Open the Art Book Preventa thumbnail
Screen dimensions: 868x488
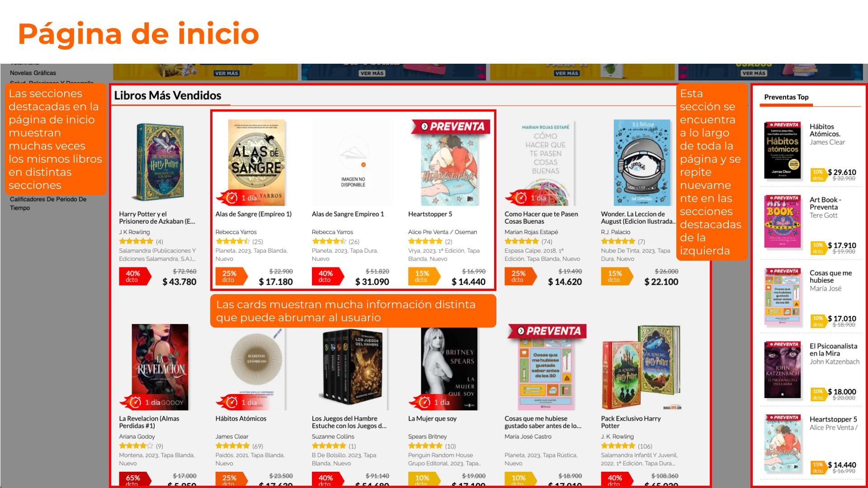pyautogui.click(x=783, y=221)
